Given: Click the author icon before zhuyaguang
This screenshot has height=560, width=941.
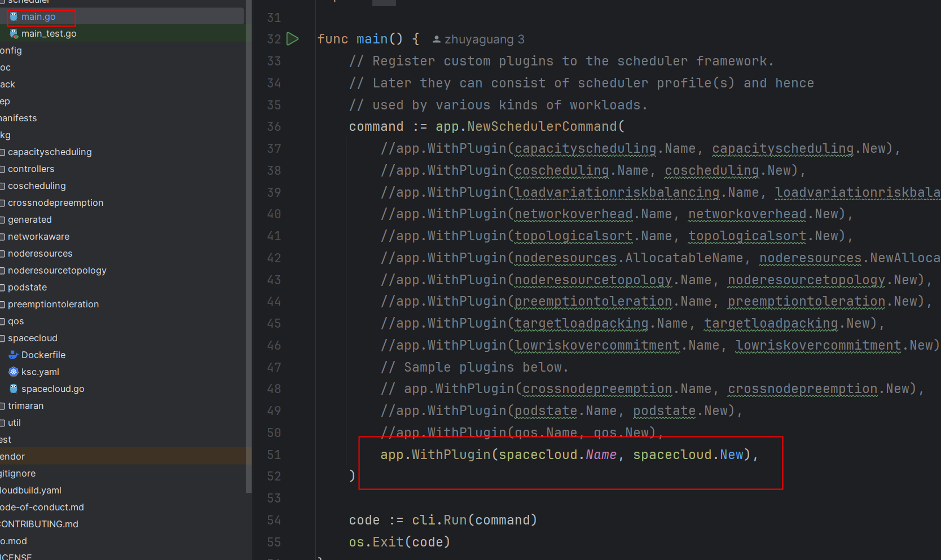Looking at the screenshot, I should [436, 39].
